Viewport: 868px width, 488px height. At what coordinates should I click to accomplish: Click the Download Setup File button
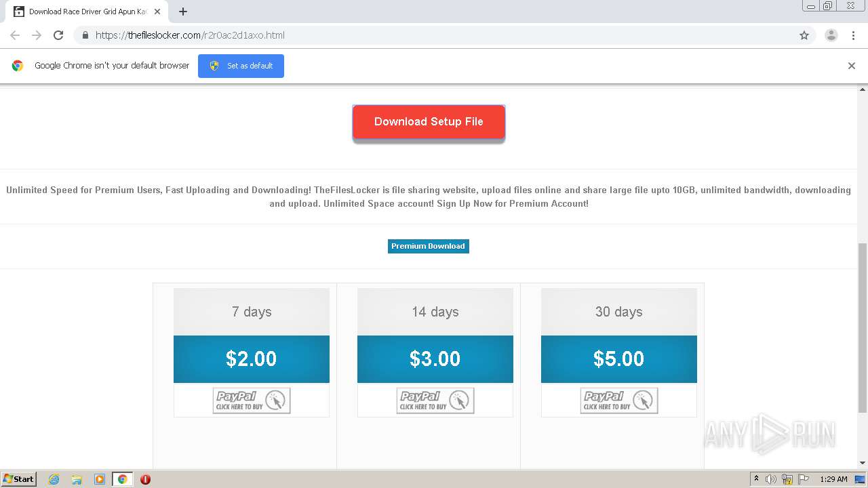point(429,122)
